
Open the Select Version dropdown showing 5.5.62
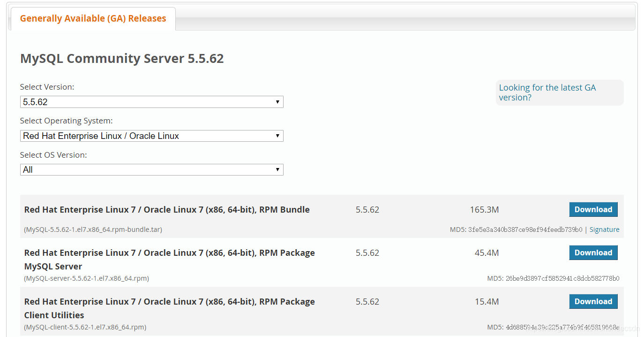[152, 102]
